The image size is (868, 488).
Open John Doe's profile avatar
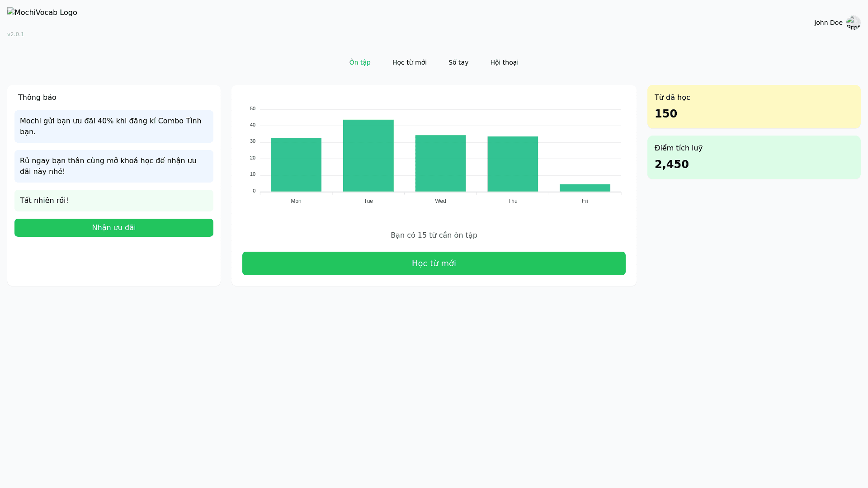pos(853,23)
